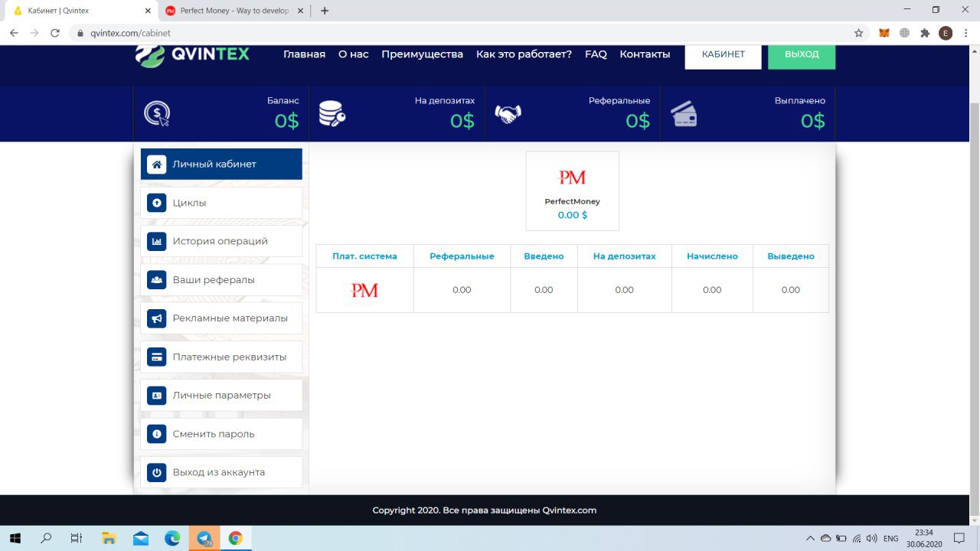
Task: Bookmark this page with the star icon
Action: coord(859,33)
